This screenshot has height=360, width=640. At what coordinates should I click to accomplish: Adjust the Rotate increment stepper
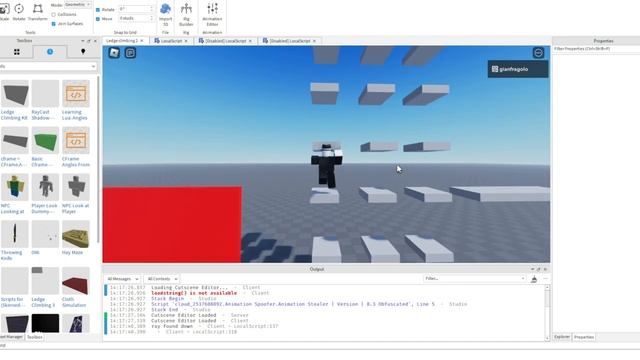151,9
